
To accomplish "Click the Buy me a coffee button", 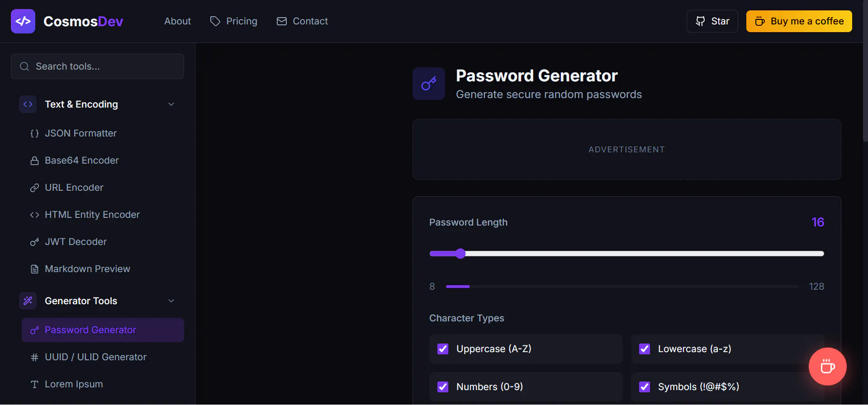I will tap(799, 21).
